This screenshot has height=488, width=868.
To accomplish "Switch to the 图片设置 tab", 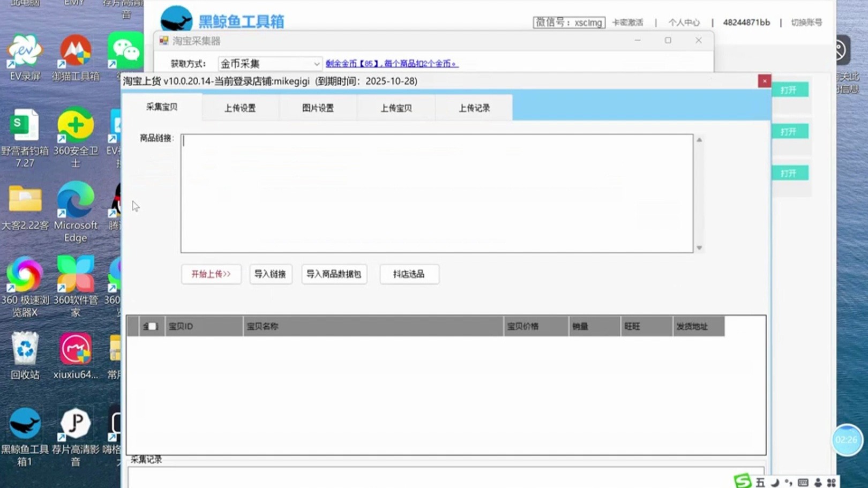I will 318,107.
